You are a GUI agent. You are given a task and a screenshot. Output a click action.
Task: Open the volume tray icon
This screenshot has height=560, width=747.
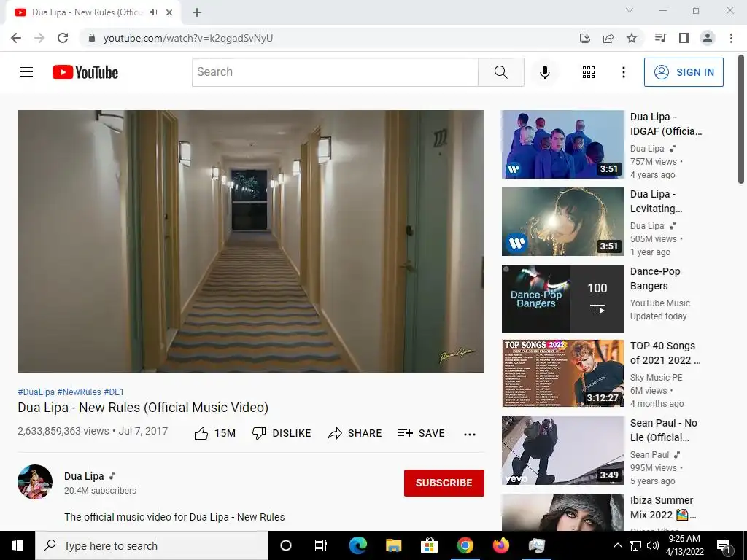(x=653, y=545)
